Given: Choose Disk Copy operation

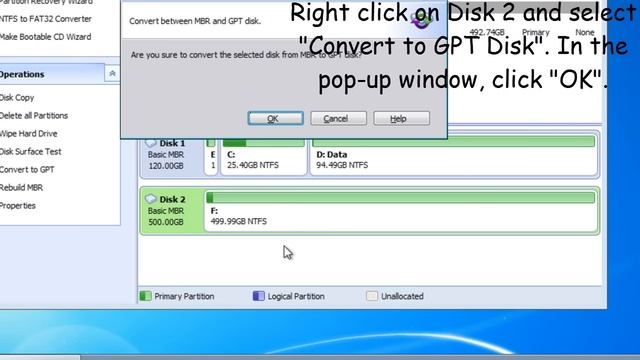Looking at the screenshot, I should (17, 98).
